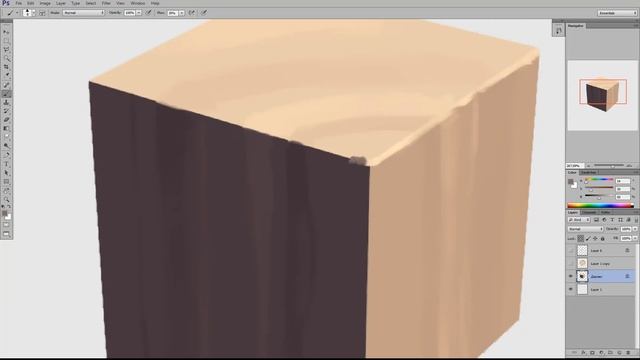Viewport: 640px width, 360px height.
Task: Add a new adjustment layer
Action: coord(601,352)
